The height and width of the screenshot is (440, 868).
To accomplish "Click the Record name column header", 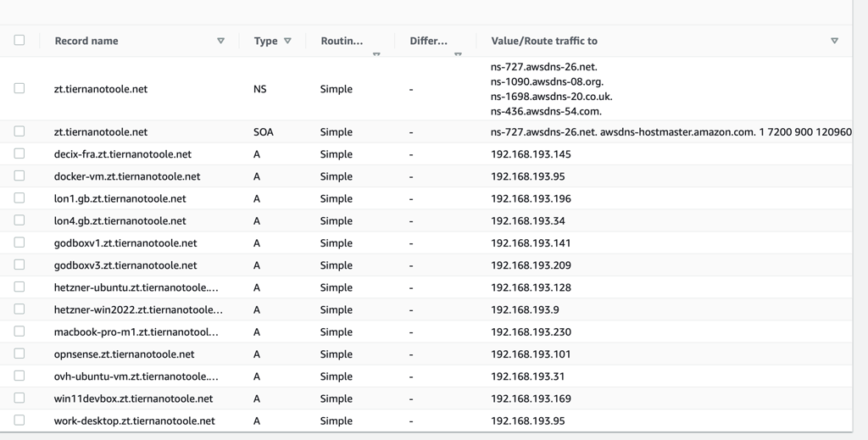I will [x=86, y=41].
